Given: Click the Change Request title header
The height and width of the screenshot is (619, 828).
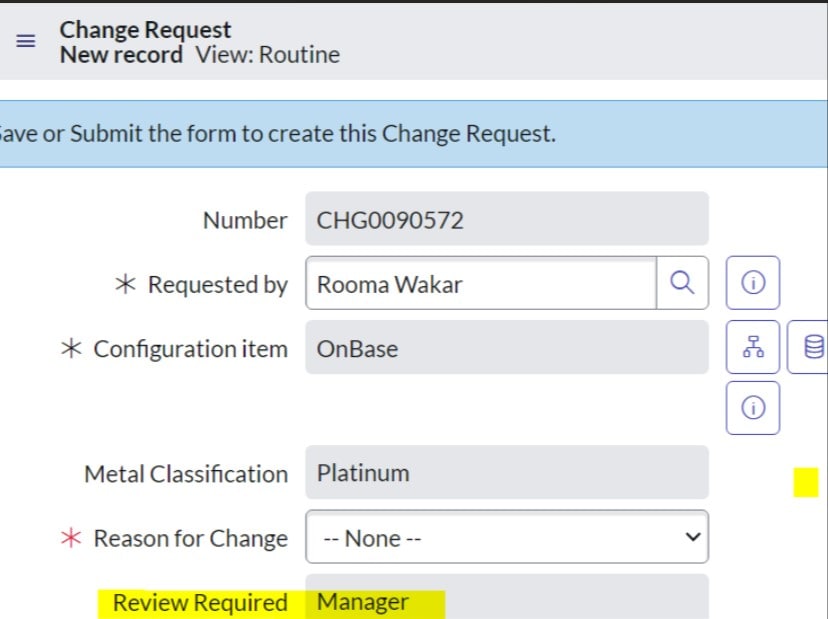Looking at the screenshot, I should click(x=144, y=29).
